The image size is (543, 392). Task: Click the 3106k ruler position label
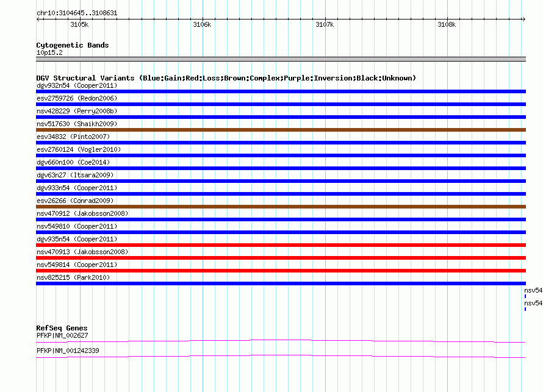tap(202, 24)
